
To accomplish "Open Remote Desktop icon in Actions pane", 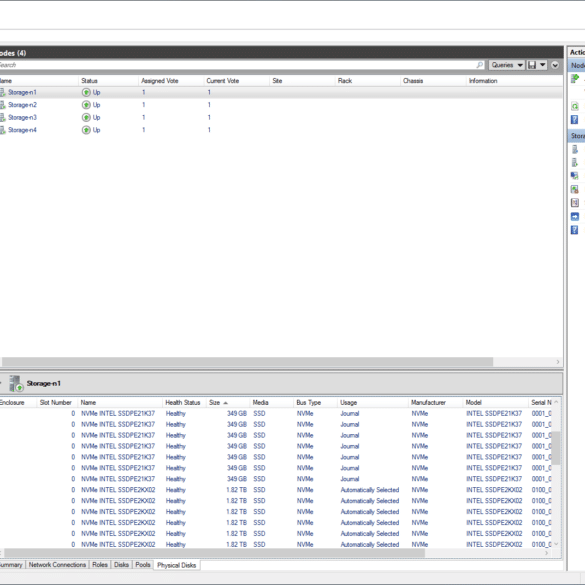I will pyautogui.click(x=575, y=176).
